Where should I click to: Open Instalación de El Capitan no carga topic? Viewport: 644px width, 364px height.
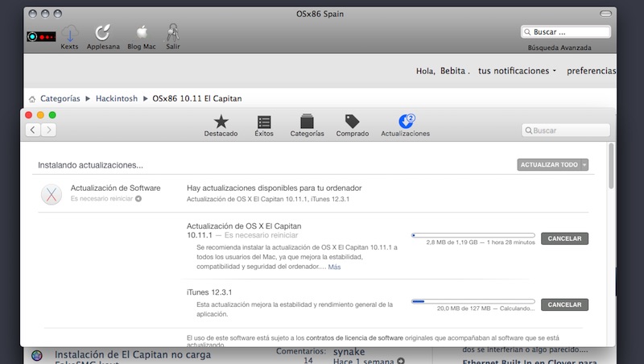(x=133, y=354)
